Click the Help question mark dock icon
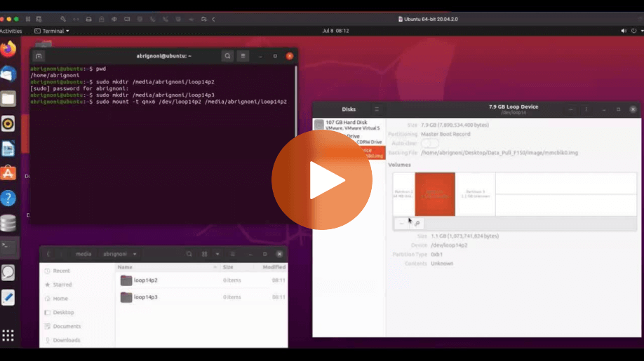 8,198
